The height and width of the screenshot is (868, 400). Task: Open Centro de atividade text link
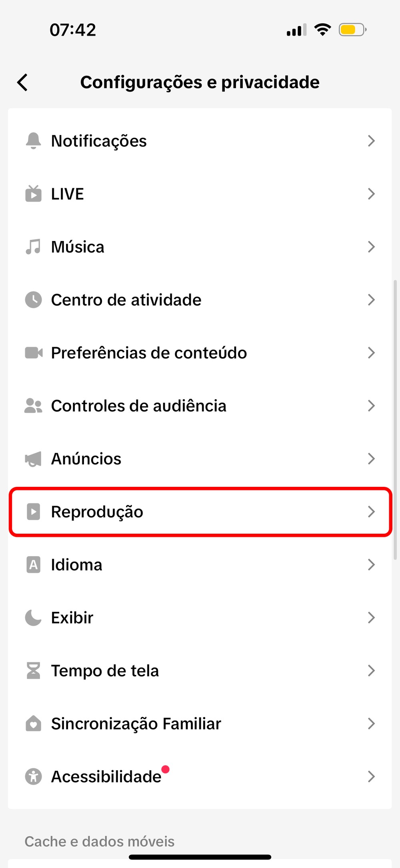coord(126,300)
